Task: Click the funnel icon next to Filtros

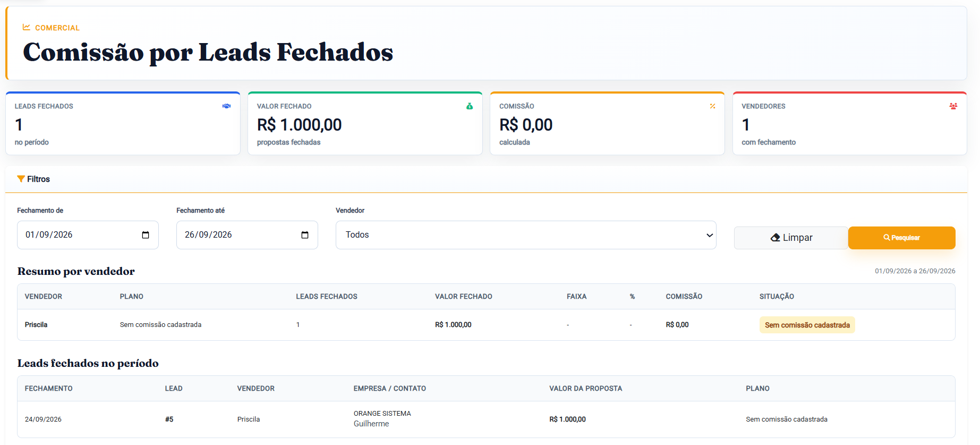Action: [x=21, y=179]
